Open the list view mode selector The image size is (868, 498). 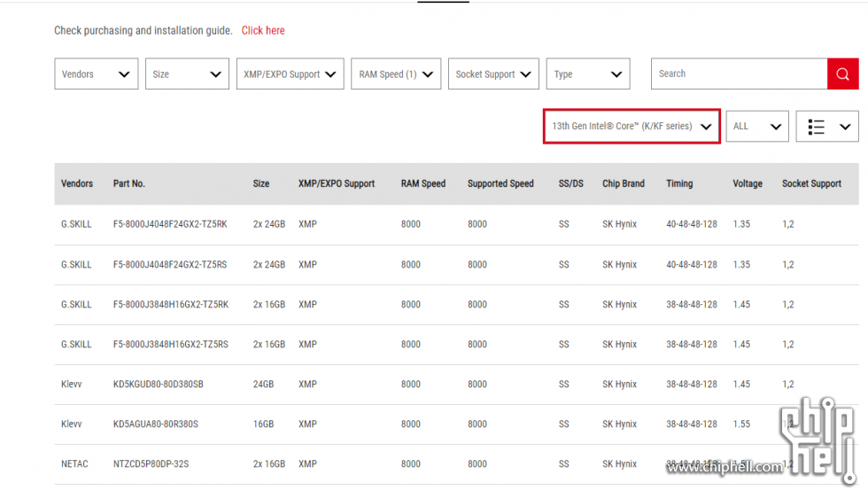[x=827, y=127]
